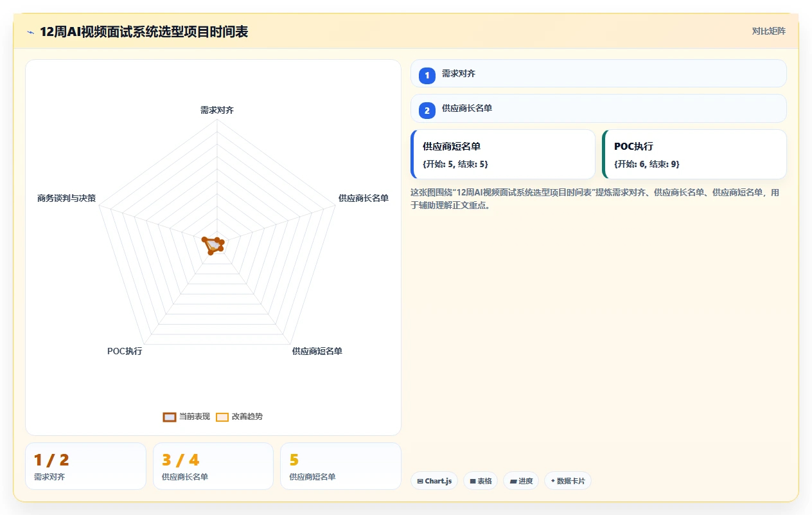Click the {开始: 5, 结束: 5} value text
This screenshot has height=515, width=812.
coord(455,164)
